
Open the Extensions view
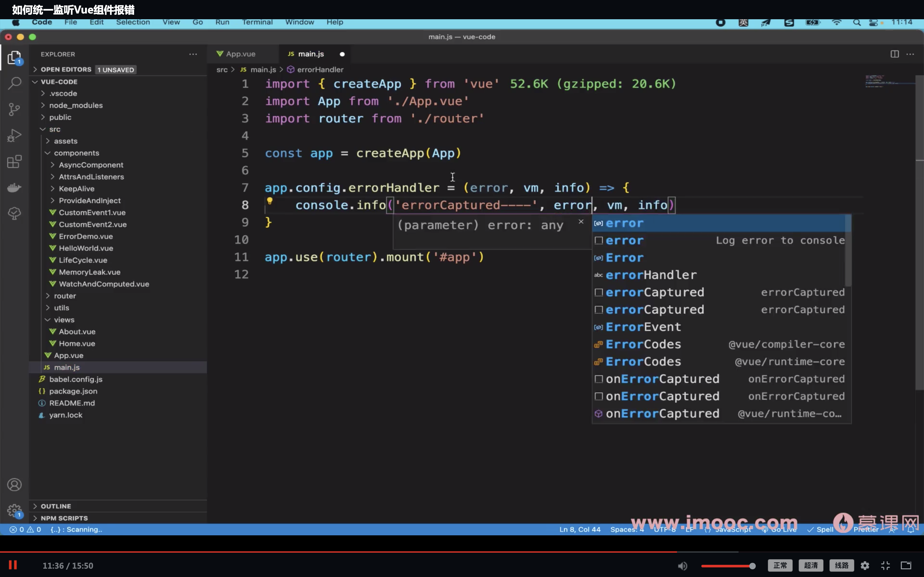tap(14, 162)
